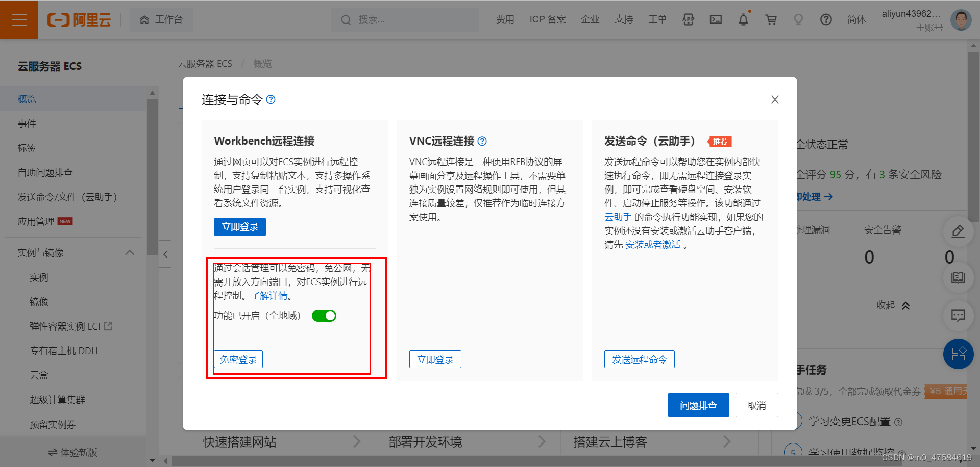Open the 工作台 workbench home
980x467 pixels.
click(x=161, y=19)
